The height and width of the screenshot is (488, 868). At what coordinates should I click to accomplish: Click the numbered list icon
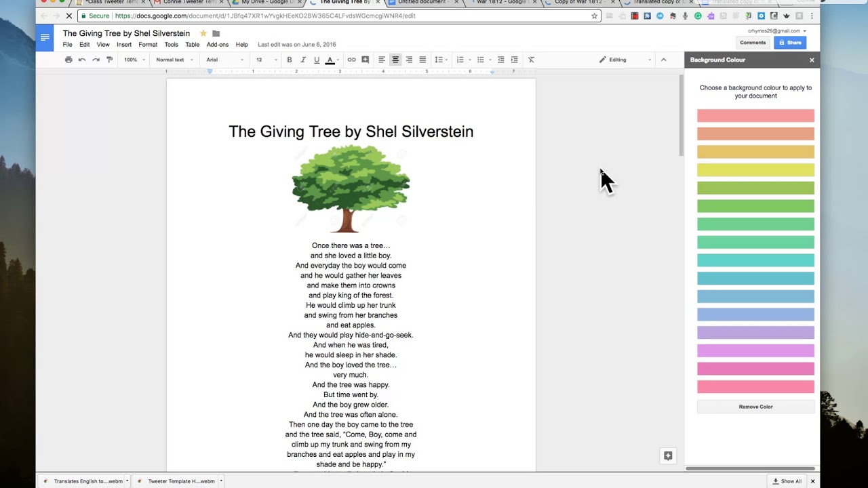pos(460,60)
